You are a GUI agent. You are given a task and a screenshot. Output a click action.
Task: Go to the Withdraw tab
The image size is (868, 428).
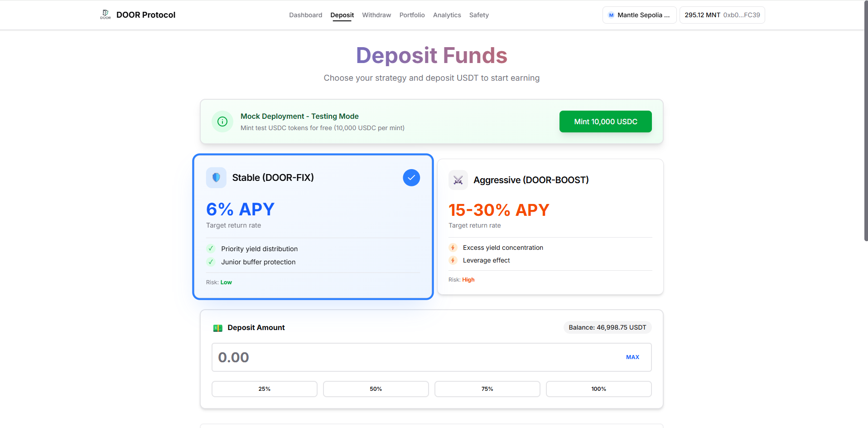(376, 15)
